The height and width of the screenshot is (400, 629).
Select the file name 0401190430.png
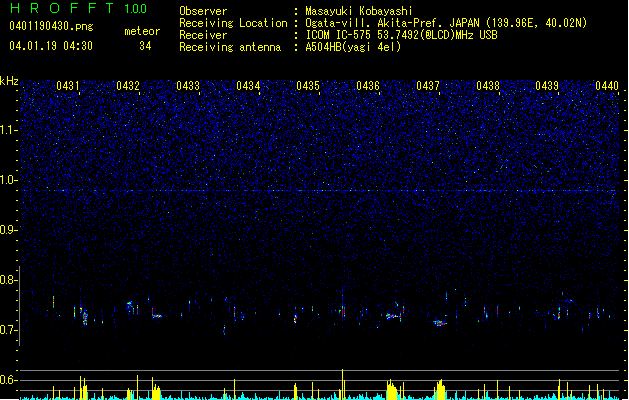click(x=51, y=26)
